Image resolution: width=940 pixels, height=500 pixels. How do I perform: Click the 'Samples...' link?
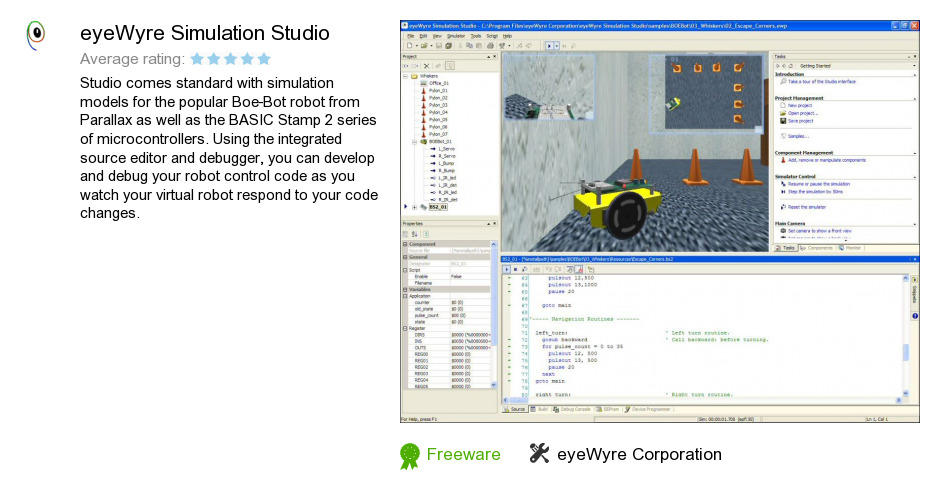pyautogui.click(x=798, y=136)
